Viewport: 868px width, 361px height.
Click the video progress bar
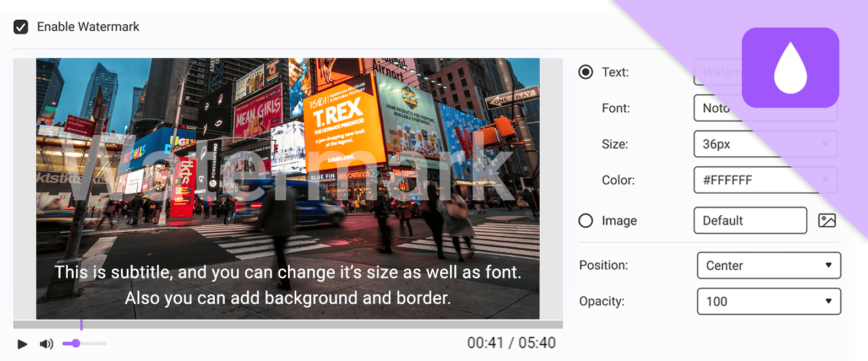(288, 324)
